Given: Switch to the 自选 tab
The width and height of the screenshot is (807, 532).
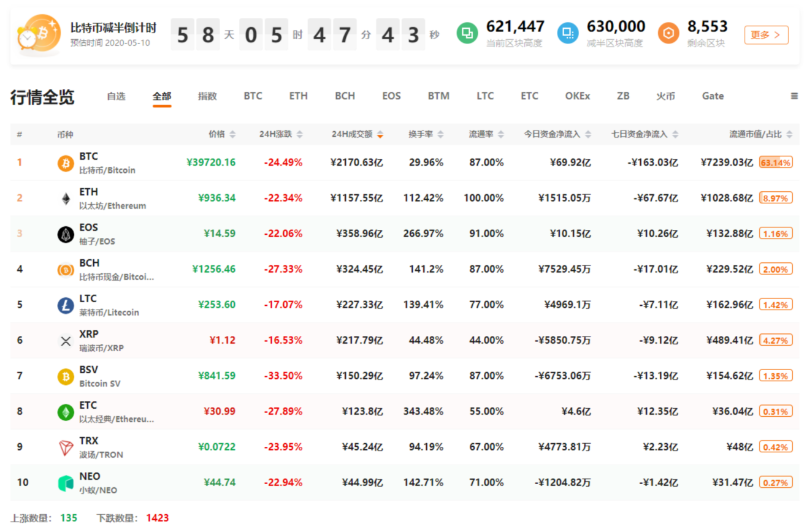Looking at the screenshot, I should 116,96.
